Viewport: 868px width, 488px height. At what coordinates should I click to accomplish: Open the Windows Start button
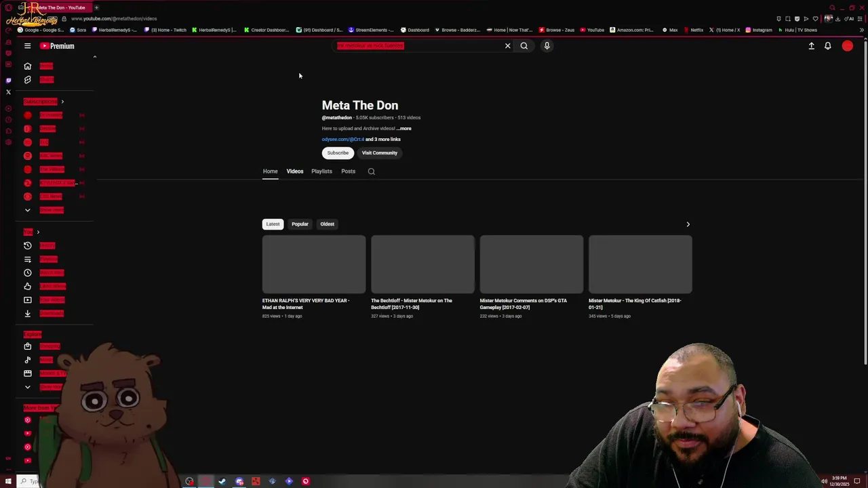9,481
